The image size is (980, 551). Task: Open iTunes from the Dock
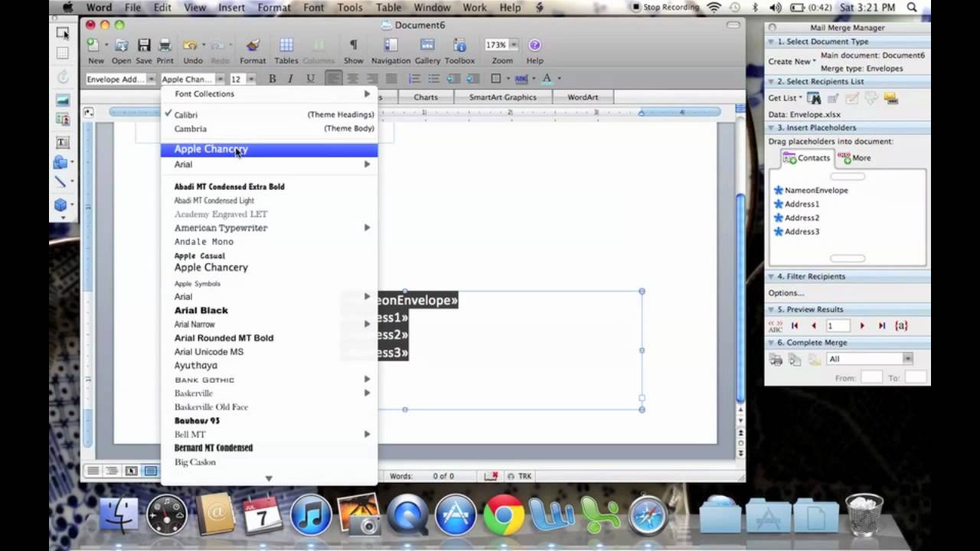click(x=311, y=515)
